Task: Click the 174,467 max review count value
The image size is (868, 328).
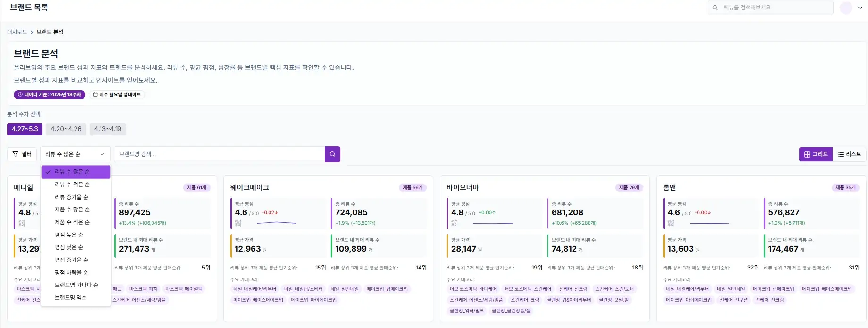Action: [x=783, y=249]
